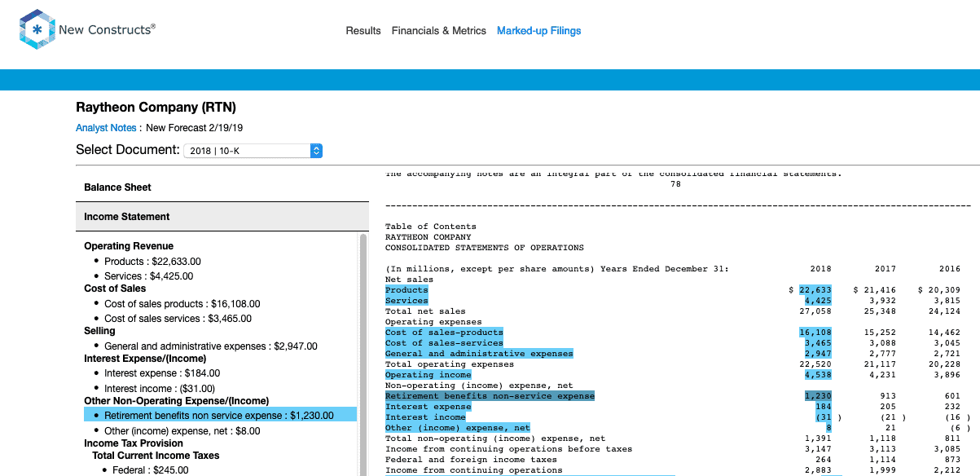980x476 pixels.
Task: Click the Total Current Income Taxes heading
Action: (156, 456)
